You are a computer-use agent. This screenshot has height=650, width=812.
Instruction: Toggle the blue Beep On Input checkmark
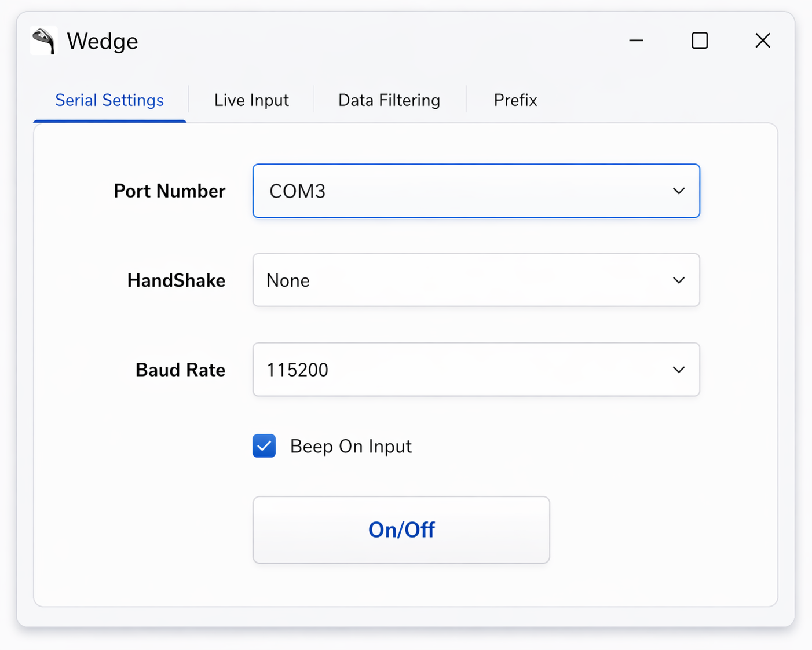click(x=264, y=446)
